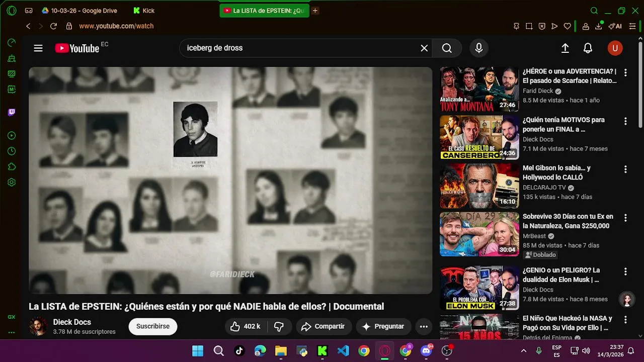Clear the YouTube search text

click(x=424, y=48)
